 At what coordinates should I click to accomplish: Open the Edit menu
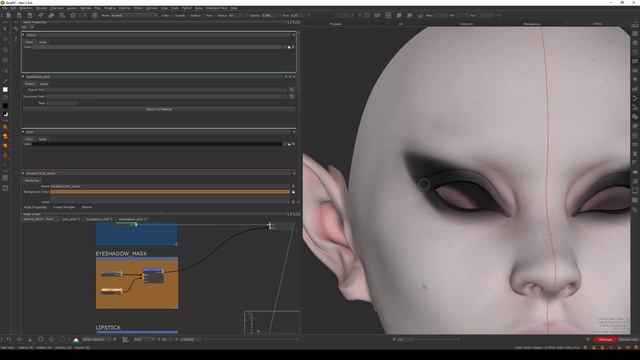[13, 8]
